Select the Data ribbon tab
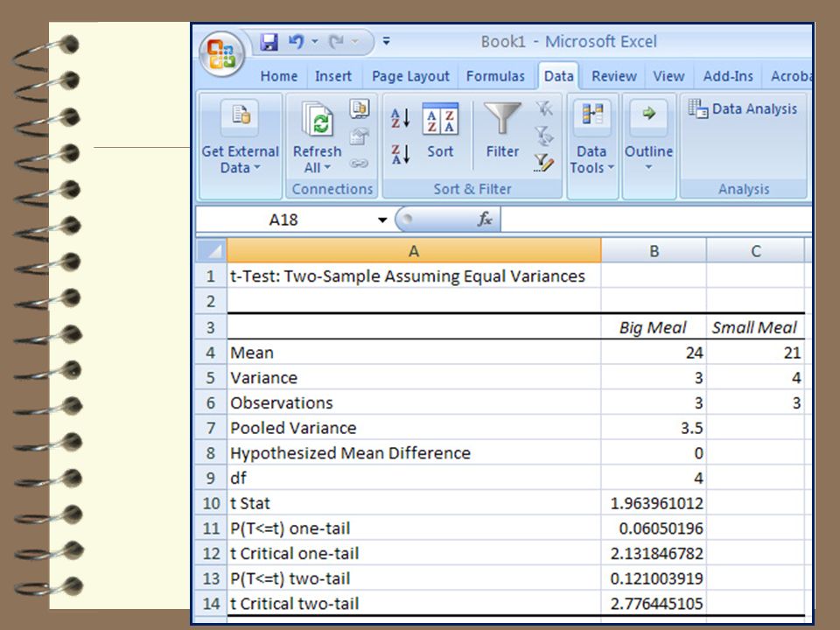The image size is (840, 630). tap(559, 77)
